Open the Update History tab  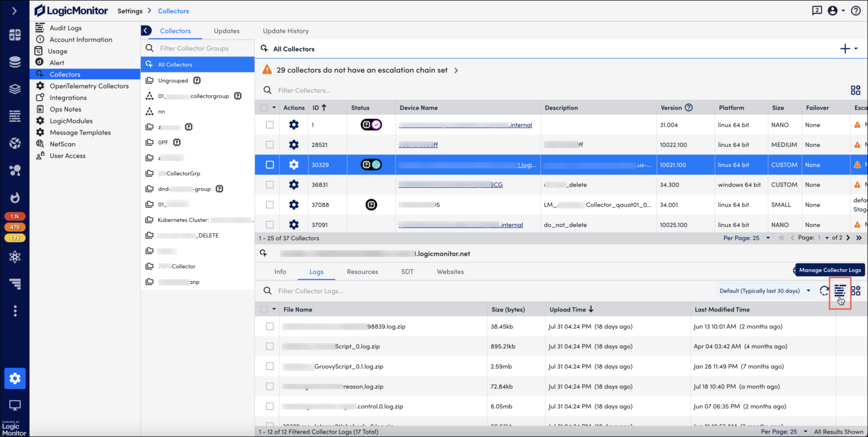pyautogui.click(x=285, y=31)
